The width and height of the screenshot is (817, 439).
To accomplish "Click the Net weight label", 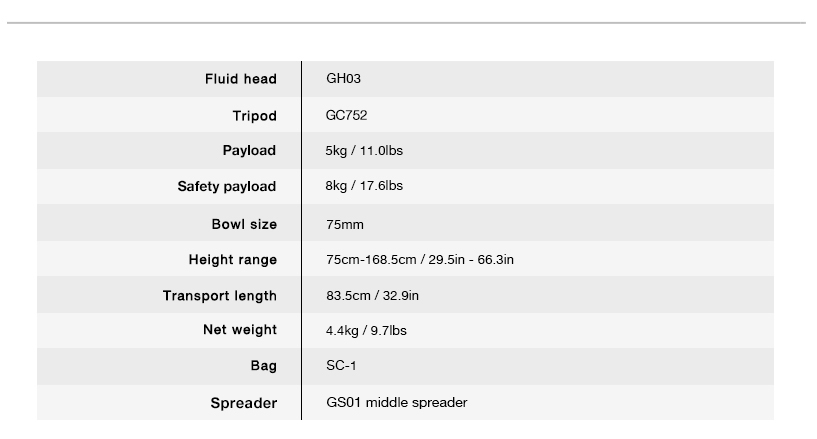I will (240, 330).
